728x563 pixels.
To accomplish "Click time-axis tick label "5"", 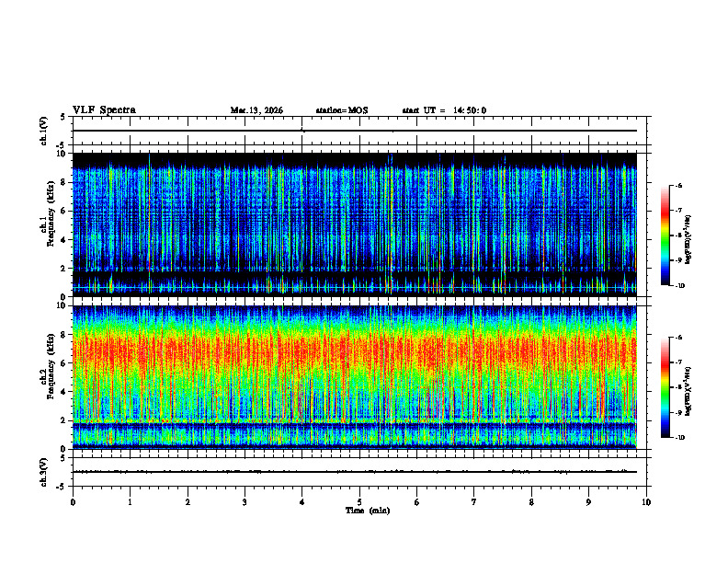I will tap(359, 502).
